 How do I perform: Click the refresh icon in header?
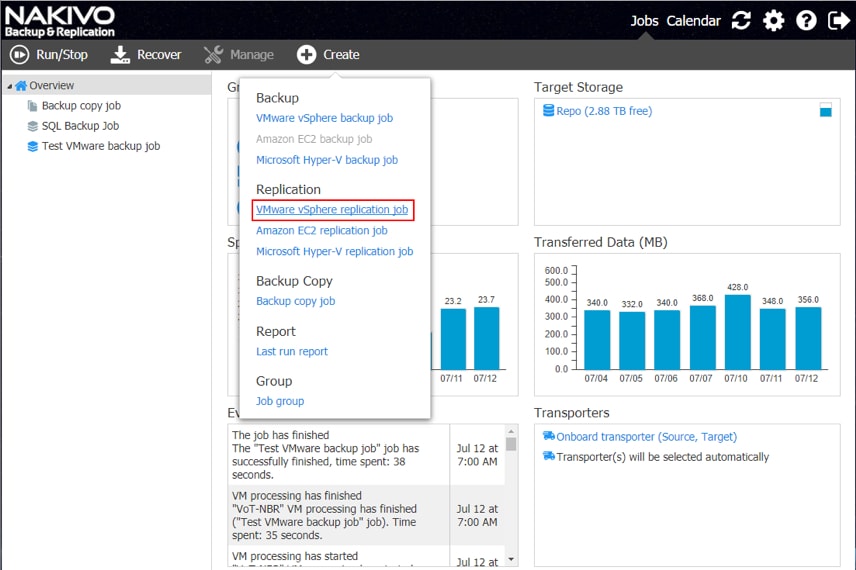pos(741,21)
